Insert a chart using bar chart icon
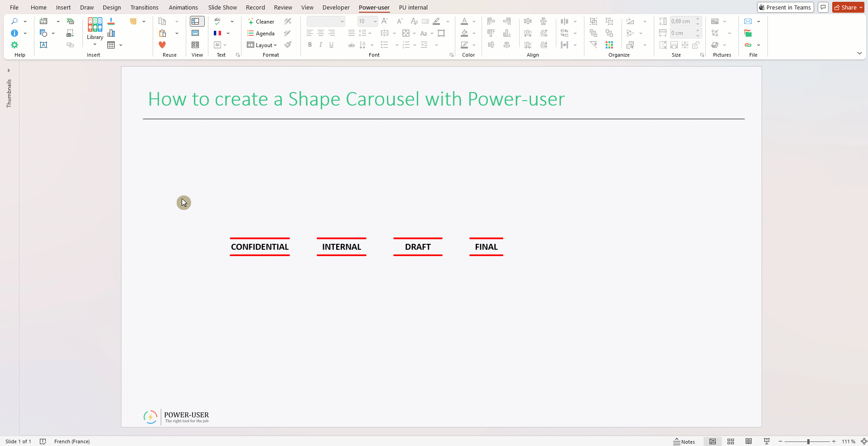The height and width of the screenshot is (446, 868). tap(111, 33)
